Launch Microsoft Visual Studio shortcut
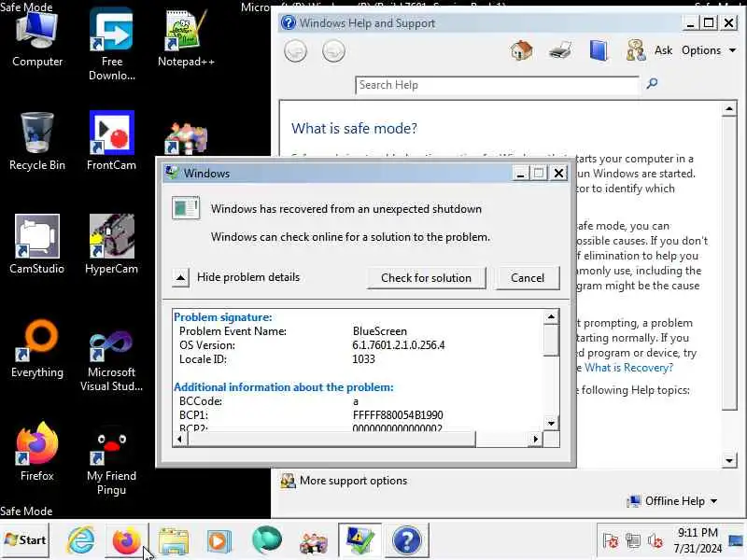The height and width of the screenshot is (560, 747). 111,361
